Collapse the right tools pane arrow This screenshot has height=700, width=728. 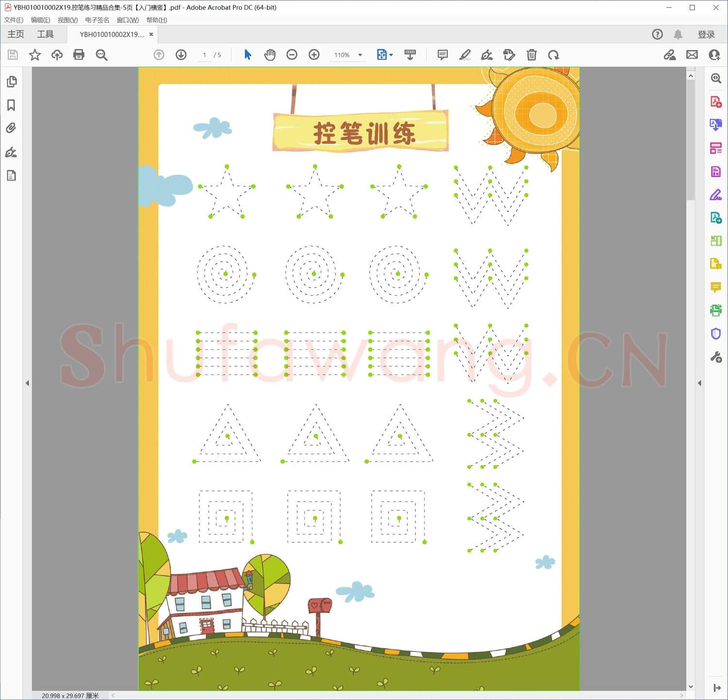699,383
